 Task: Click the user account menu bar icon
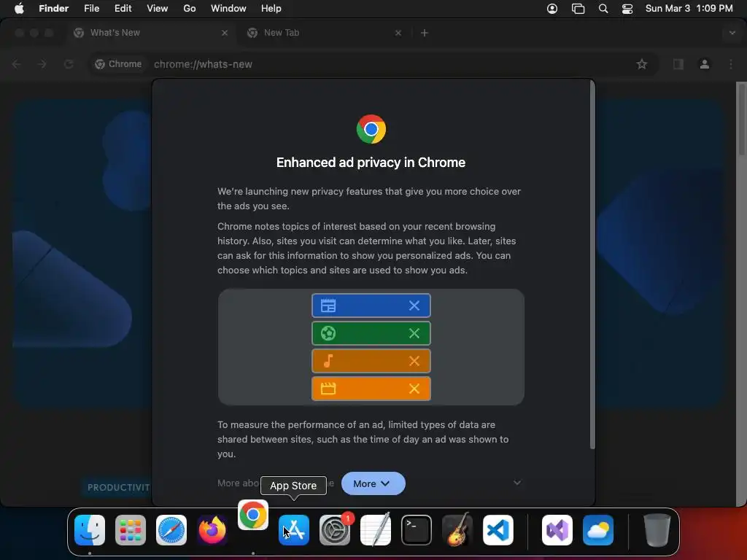point(552,9)
